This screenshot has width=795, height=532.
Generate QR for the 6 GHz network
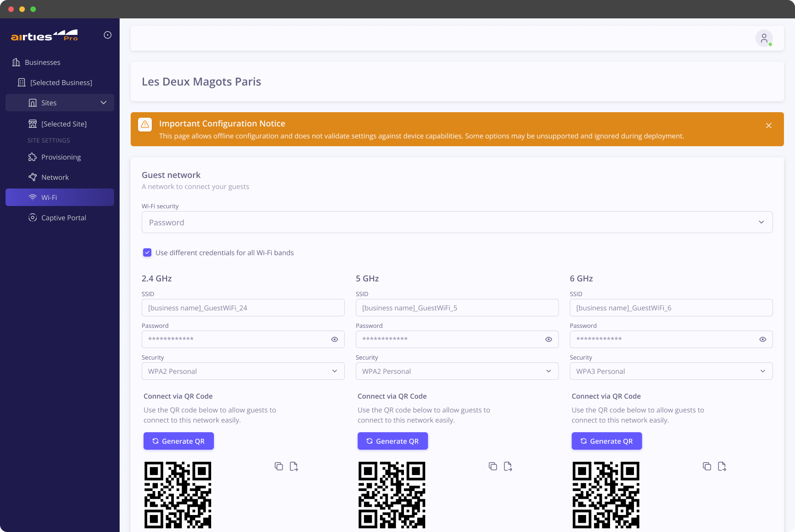(606, 441)
